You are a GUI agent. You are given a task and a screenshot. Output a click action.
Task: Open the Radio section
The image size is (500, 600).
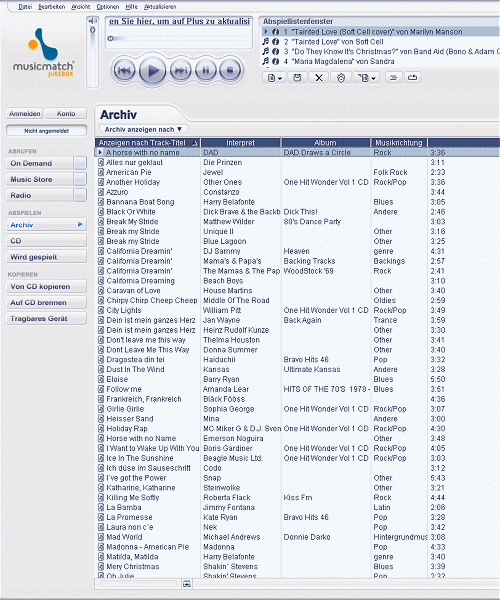tap(39, 196)
